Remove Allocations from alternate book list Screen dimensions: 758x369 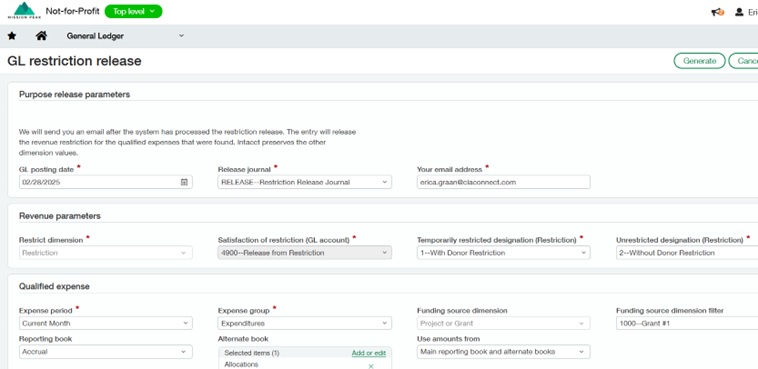point(371,366)
